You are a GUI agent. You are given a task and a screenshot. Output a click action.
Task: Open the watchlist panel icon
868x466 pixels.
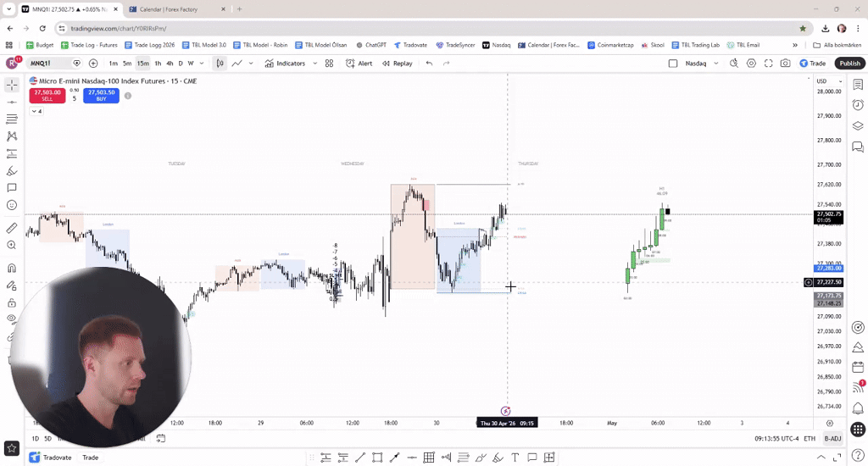(858, 85)
